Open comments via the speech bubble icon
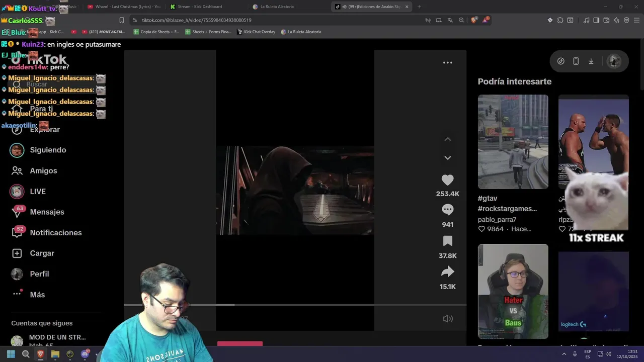 447,210
